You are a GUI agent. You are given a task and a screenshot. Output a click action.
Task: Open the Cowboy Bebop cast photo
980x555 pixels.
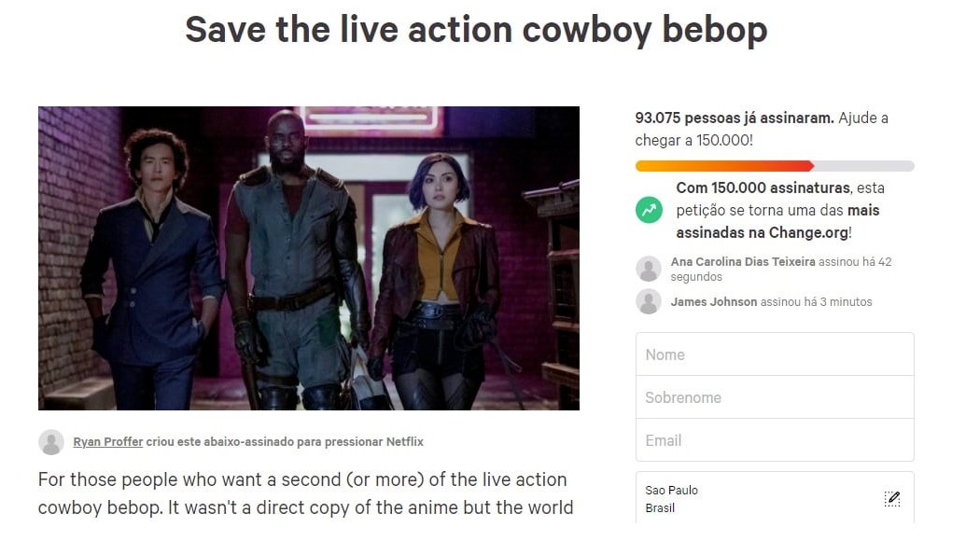click(309, 257)
